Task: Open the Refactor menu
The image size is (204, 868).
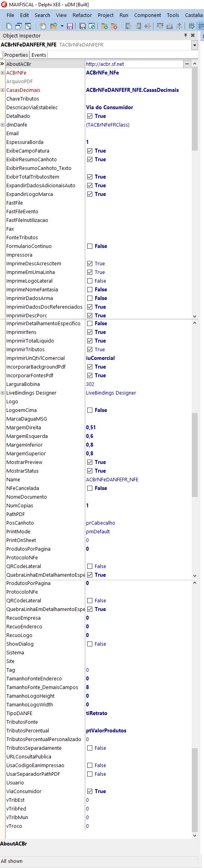Action: pos(82,15)
